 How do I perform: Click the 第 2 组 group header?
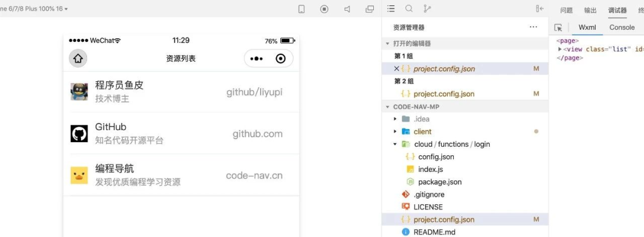(404, 81)
